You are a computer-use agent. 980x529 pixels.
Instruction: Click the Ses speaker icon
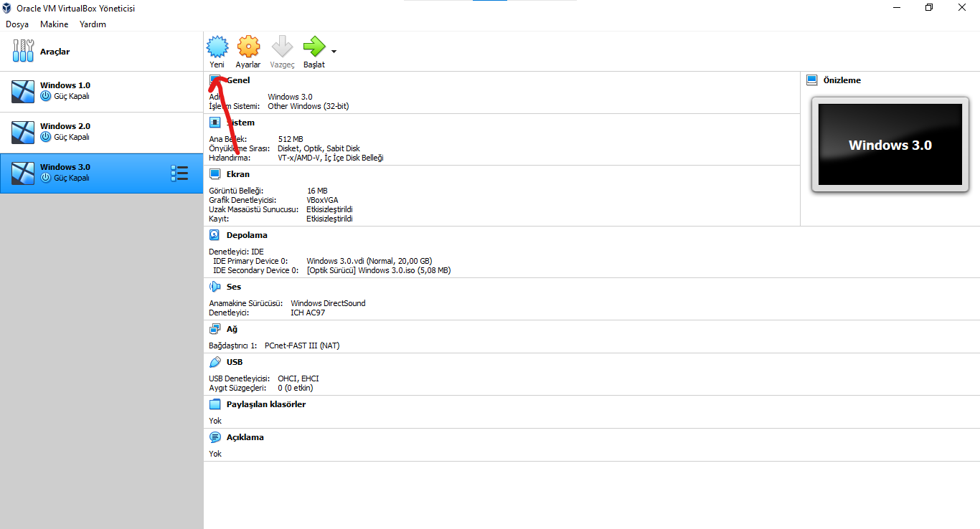click(215, 287)
